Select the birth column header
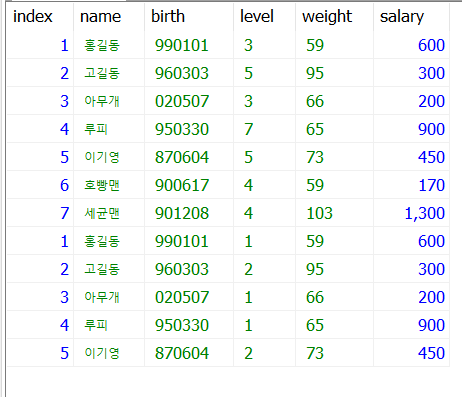The width and height of the screenshot is (462, 397). [189, 16]
